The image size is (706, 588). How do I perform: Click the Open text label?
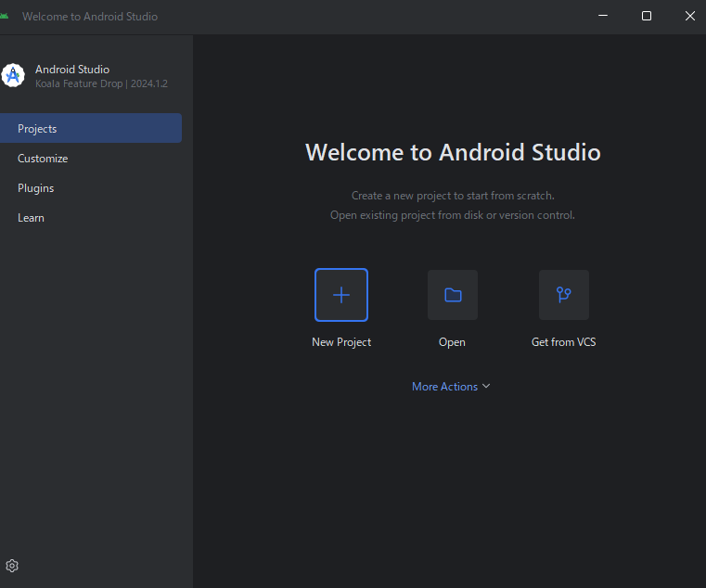coord(452,342)
